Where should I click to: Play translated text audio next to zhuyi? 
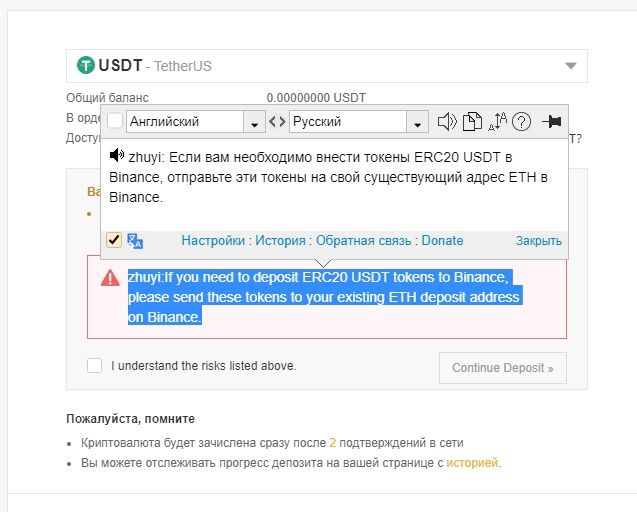[x=117, y=155]
